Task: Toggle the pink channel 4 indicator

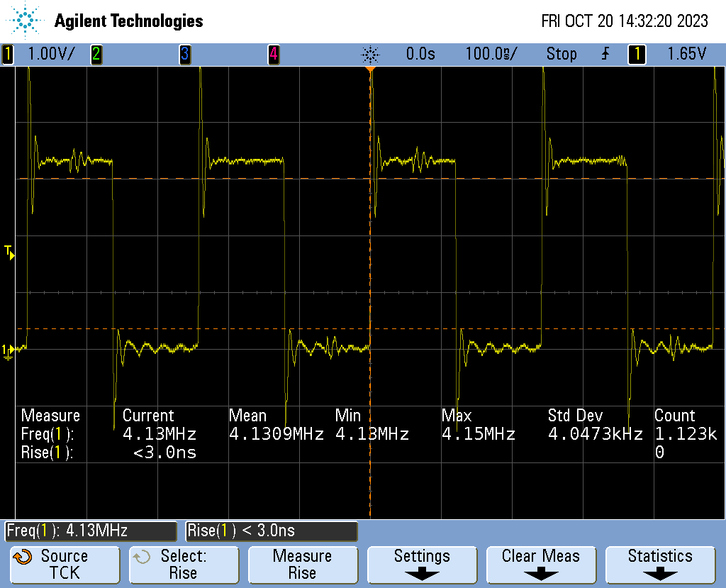Action: [x=273, y=54]
